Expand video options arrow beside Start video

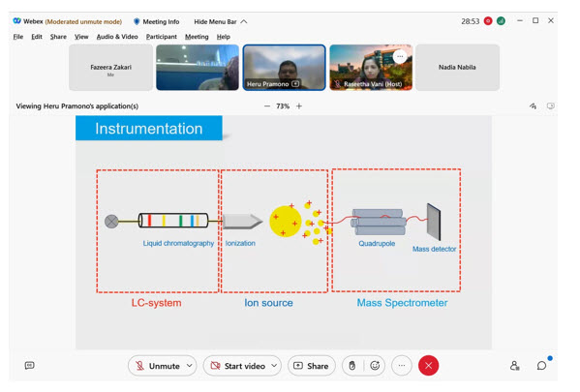(x=274, y=366)
